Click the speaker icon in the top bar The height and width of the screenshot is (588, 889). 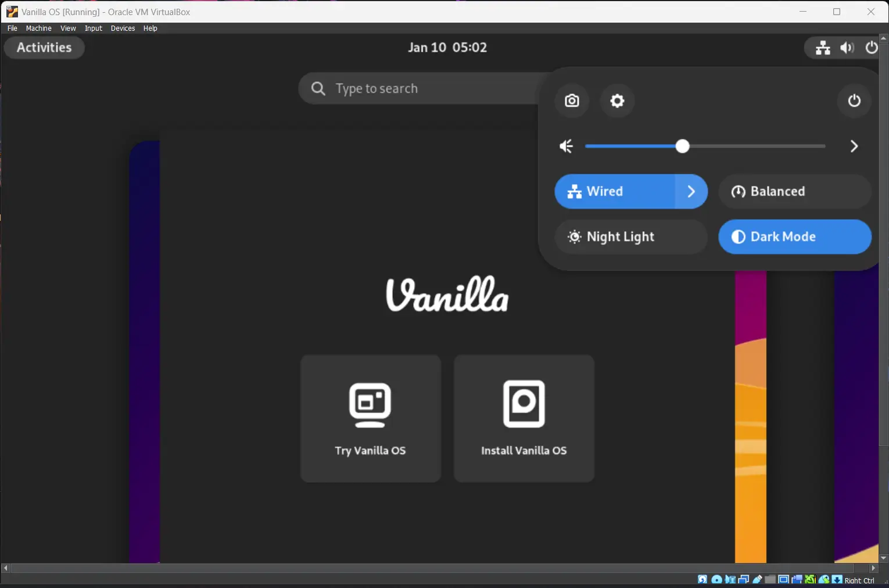847,48
